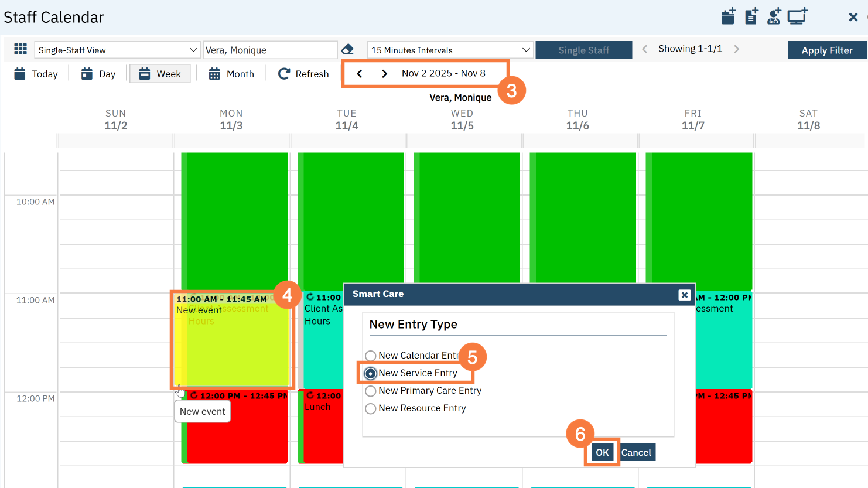Select the New Calendar Entry radio button
This screenshot has height=488, width=868.
point(371,356)
